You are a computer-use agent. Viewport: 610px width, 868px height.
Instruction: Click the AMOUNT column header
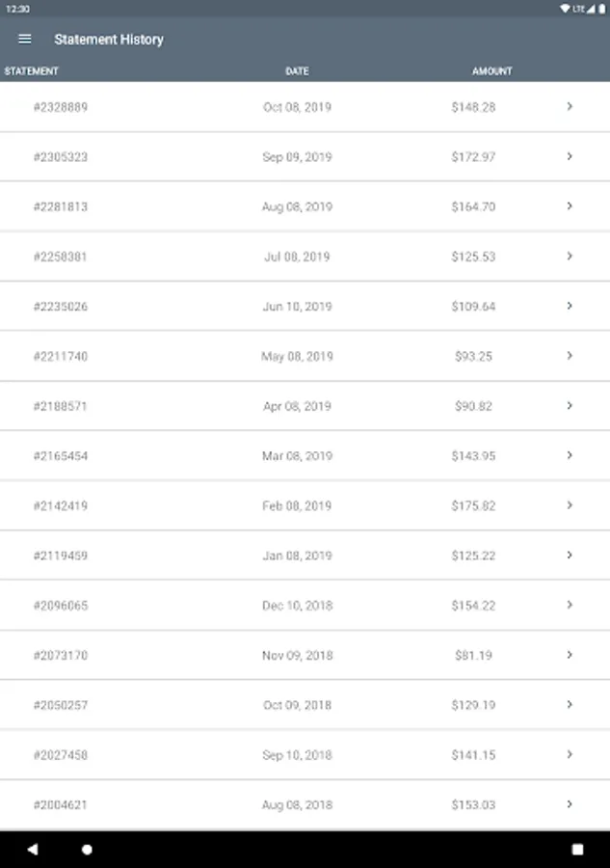coord(491,71)
